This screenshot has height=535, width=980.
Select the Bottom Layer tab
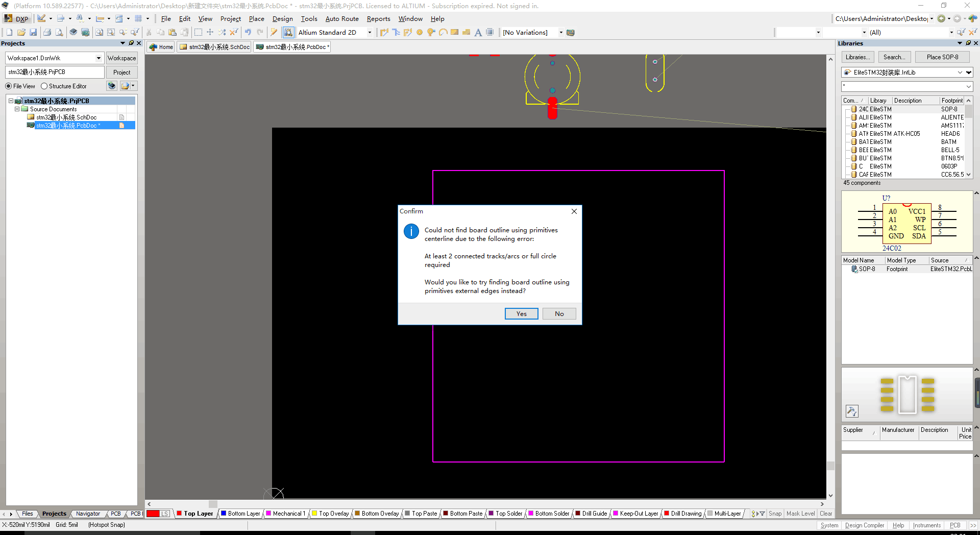pyautogui.click(x=240, y=514)
